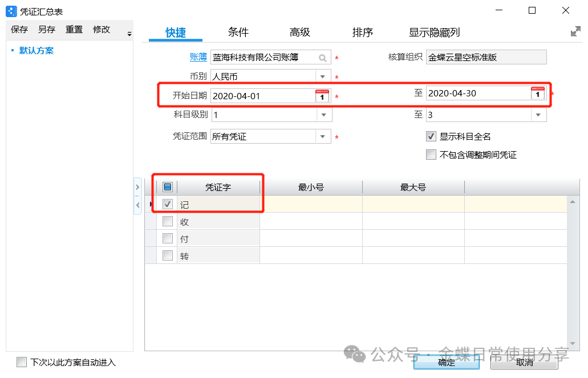The height and width of the screenshot is (378, 588).
Task: Open the 币别 currency dropdown
Action: [x=323, y=76]
